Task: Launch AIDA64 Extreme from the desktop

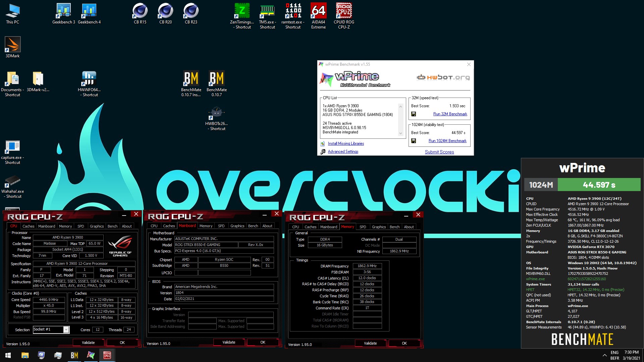Action: (319, 16)
